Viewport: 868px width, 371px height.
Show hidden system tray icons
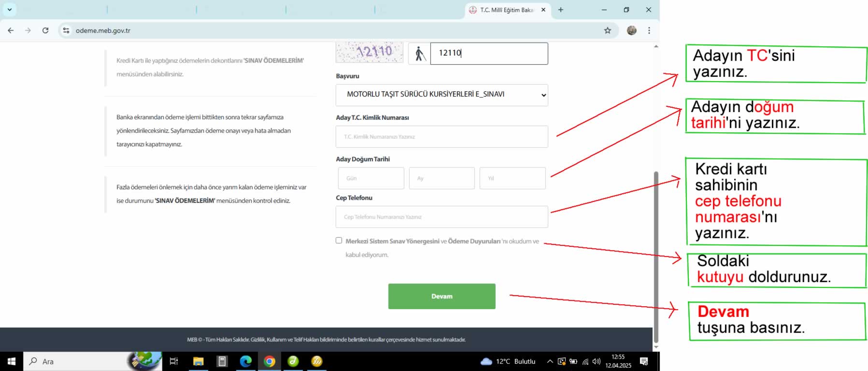pyautogui.click(x=550, y=361)
